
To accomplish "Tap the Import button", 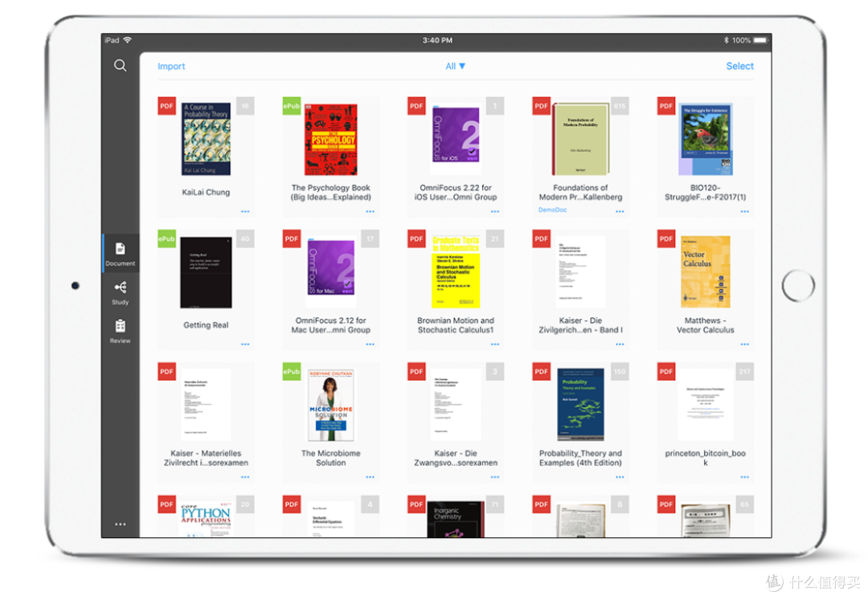I will click(x=171, y=67).
